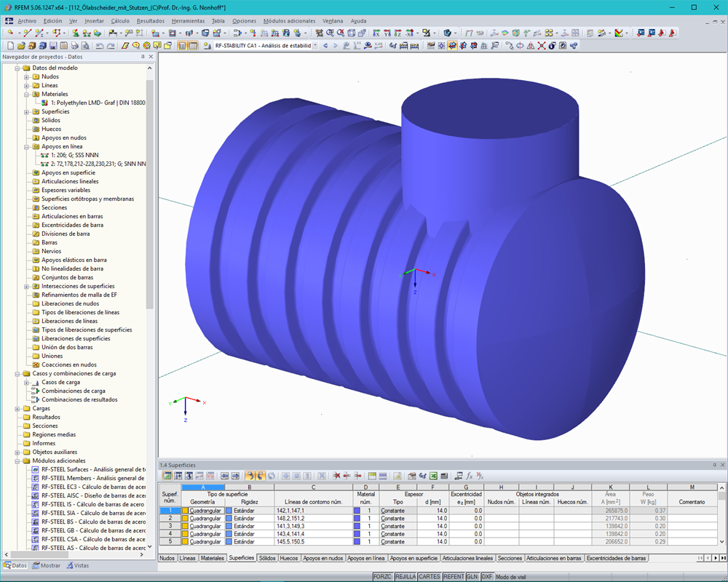The width and height of the screenshot is (728, 582).
Task: Click the color spectrum results icon
Action: click(618, 33)
